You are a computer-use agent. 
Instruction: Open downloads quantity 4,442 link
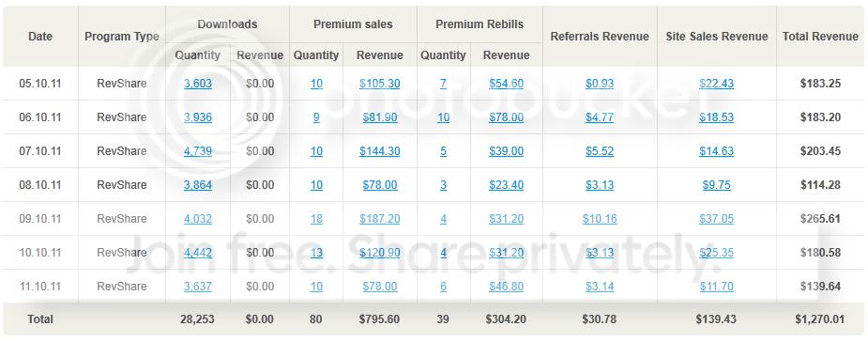pyautogui.click(x=198, y=253)
